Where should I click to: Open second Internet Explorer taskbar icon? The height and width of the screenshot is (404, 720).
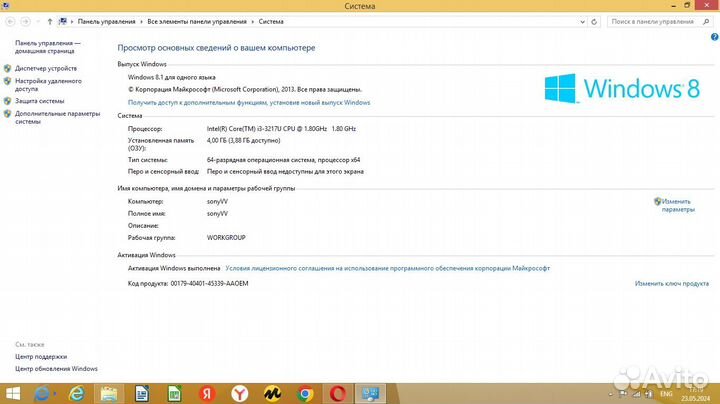point(76,394)
